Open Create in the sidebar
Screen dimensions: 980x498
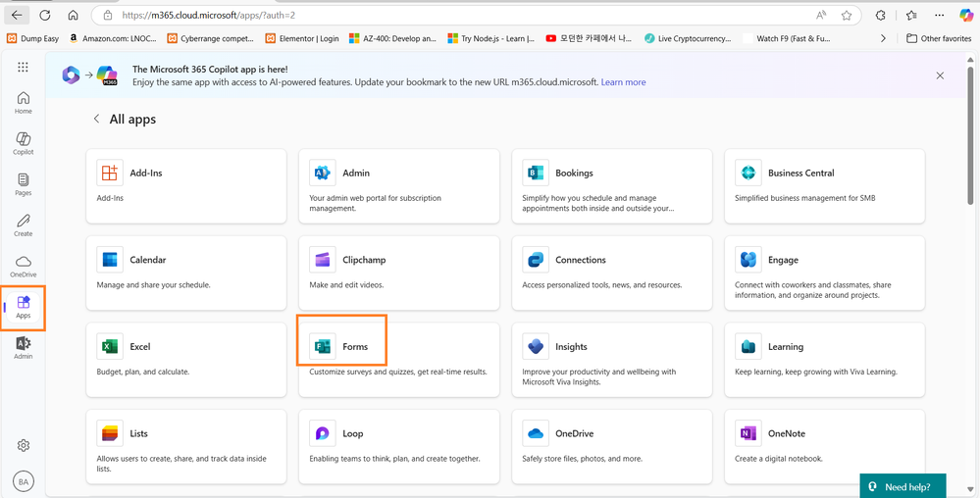24,225
